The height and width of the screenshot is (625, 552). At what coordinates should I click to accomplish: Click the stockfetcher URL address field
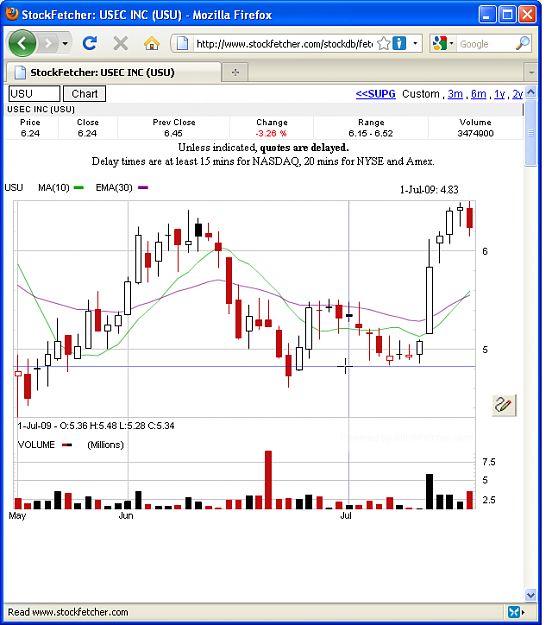coord(284,43)
